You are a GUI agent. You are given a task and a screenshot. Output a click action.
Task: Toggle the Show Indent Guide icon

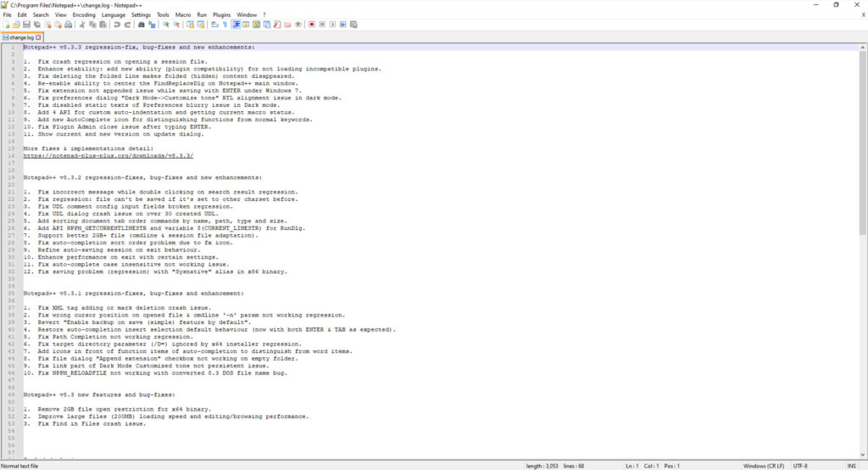236,25
